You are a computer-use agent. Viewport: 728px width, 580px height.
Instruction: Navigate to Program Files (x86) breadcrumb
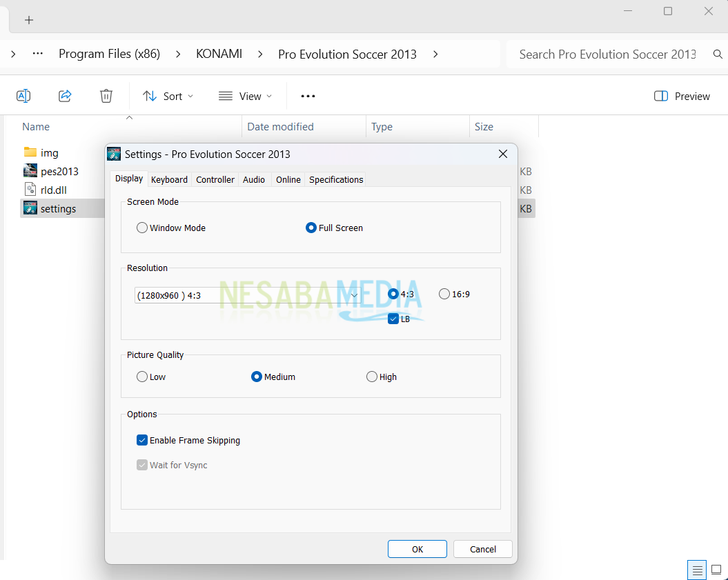tap(110, 54)
